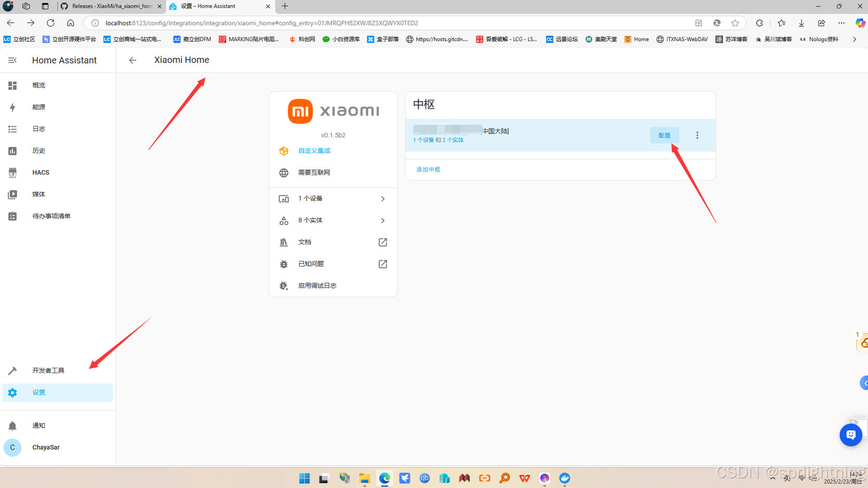The width and height of the screenshot is (868, 488).
Task: Show more bookmarks overflow chevron
Action: pyautogui.click(x=854, y=39)
